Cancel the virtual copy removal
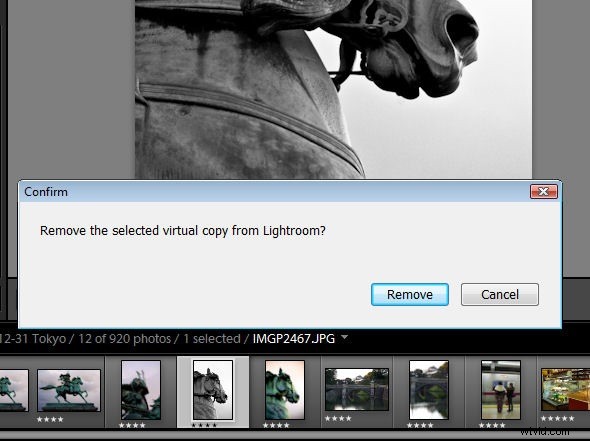590x441 pixels. (x=500, y=294)
